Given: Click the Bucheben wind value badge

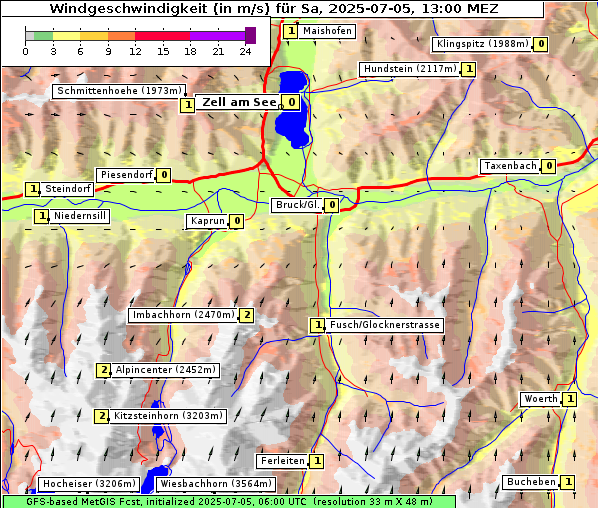Looking at the screenshot, I should 568,482.
